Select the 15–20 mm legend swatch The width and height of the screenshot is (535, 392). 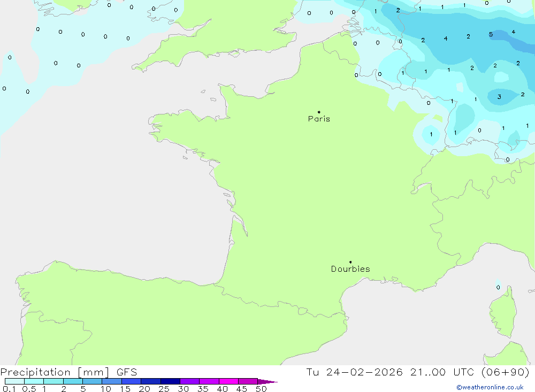click(x=132, y=381)
